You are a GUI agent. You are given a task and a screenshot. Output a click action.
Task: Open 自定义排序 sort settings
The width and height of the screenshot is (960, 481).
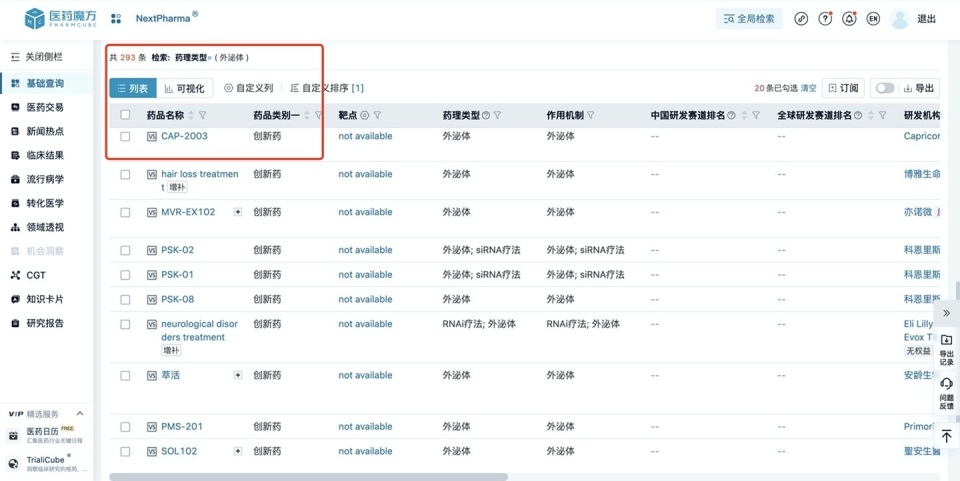[x=327, y=88]
